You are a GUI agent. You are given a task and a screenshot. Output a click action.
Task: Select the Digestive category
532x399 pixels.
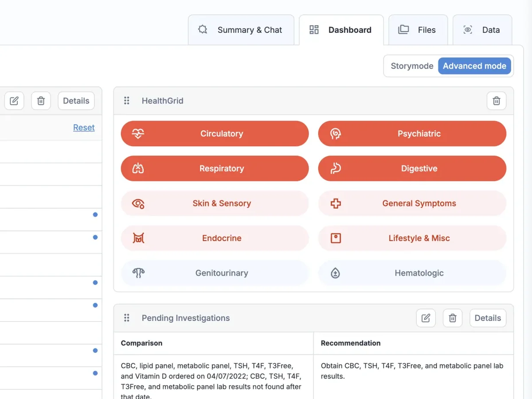(412, 168)
